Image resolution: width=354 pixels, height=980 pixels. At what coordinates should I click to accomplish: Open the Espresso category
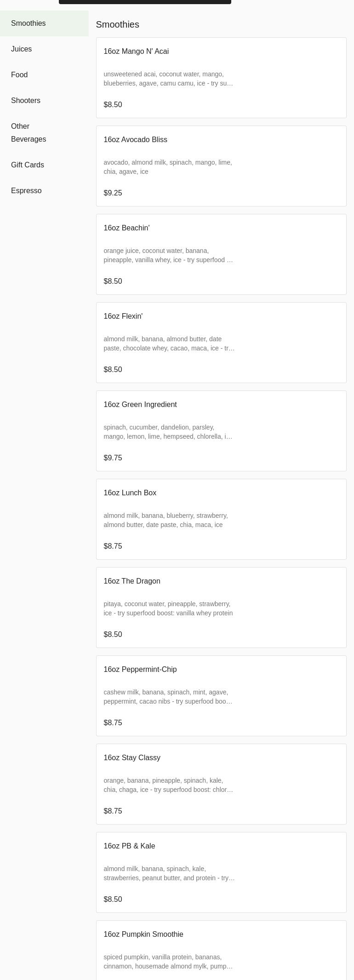pyautogui.click(x=26, y=191)
